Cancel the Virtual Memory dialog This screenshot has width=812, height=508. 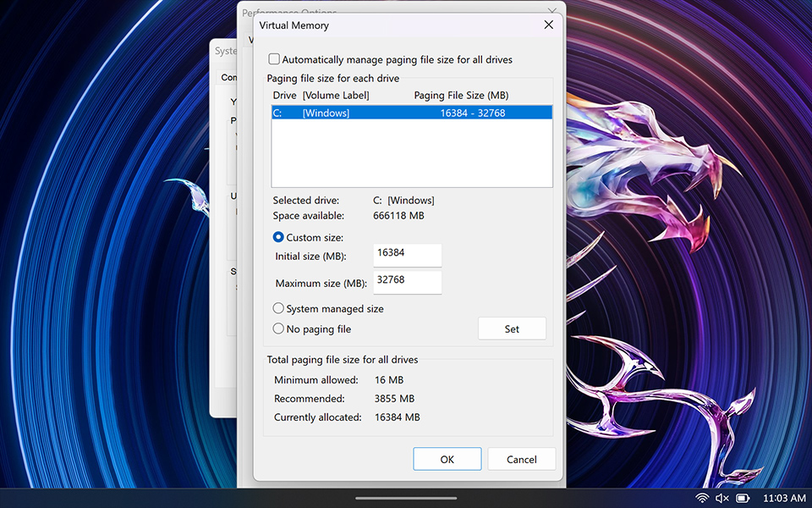[x=521, y=459]
